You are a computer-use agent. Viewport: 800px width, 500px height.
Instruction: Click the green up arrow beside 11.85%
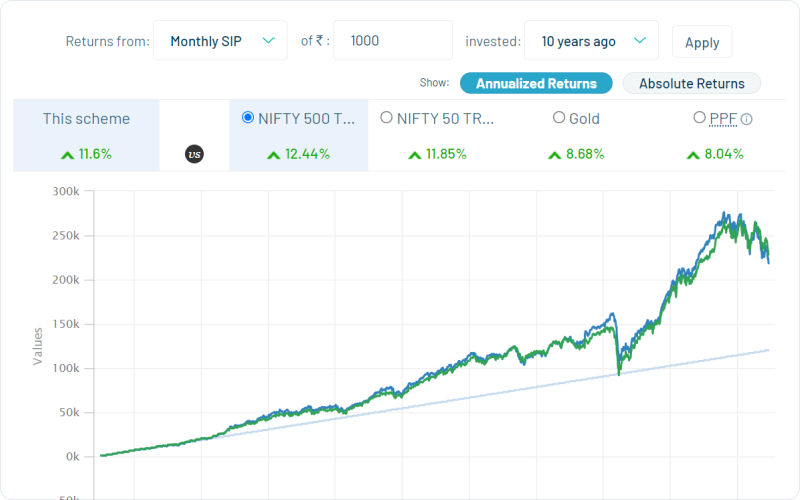(x=415, y=155)
